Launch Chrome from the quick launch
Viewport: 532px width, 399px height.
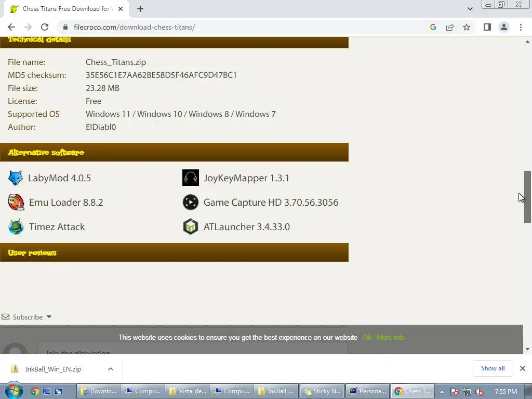pos(35,391)
